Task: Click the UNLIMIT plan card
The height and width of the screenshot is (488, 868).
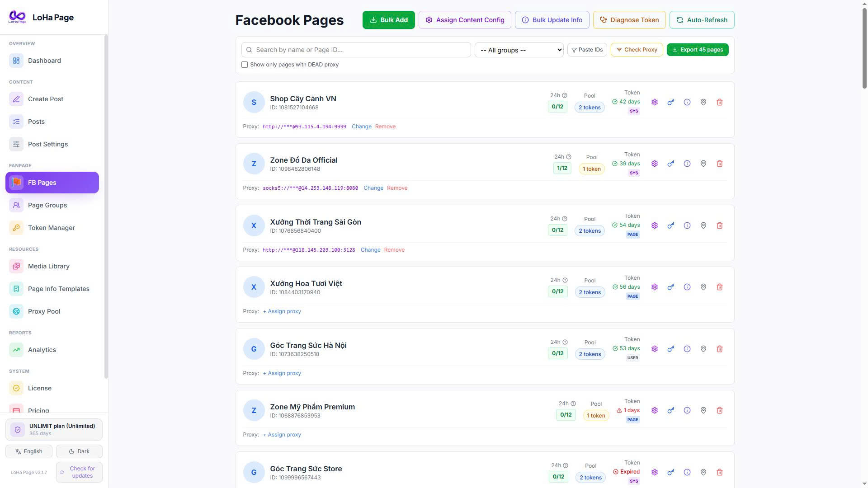Action: pos(54,429)
